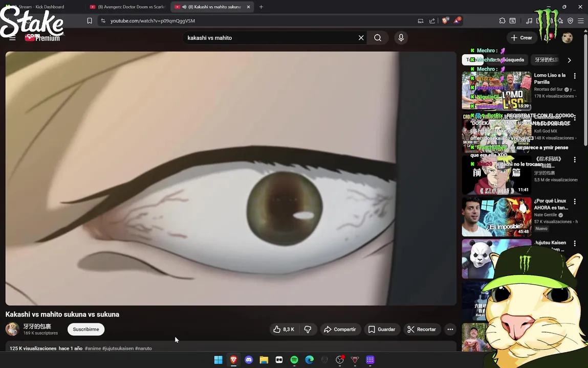View site settings icon in address bar

tap(103, 21)
